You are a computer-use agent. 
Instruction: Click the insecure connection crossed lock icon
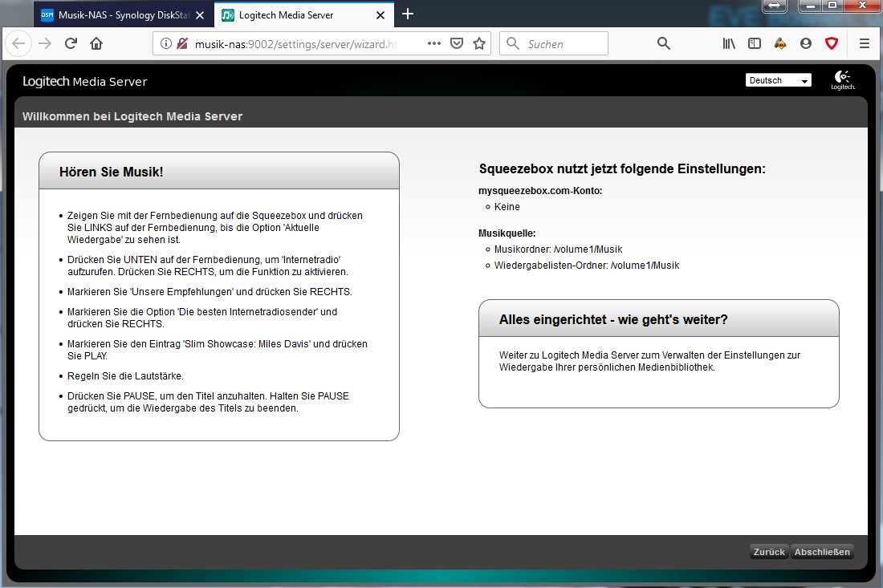pos(182,43)
